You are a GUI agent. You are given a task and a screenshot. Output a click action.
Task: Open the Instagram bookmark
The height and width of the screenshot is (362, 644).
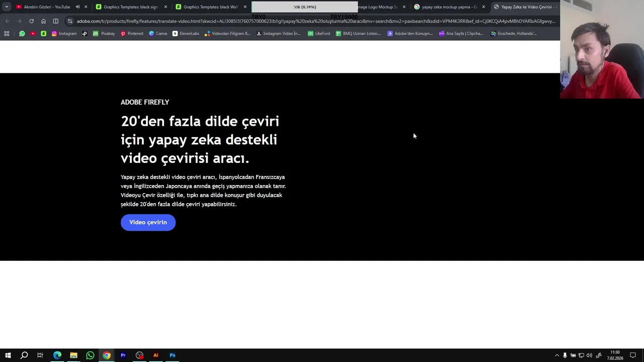coord(64,34)
